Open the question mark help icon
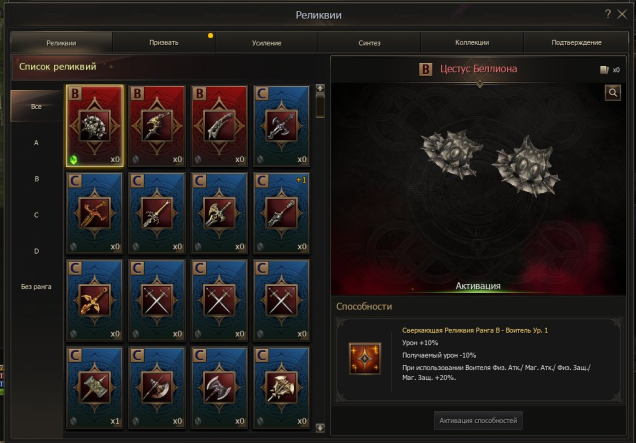Screen dimensions: 636x443 tap(608, 14)
